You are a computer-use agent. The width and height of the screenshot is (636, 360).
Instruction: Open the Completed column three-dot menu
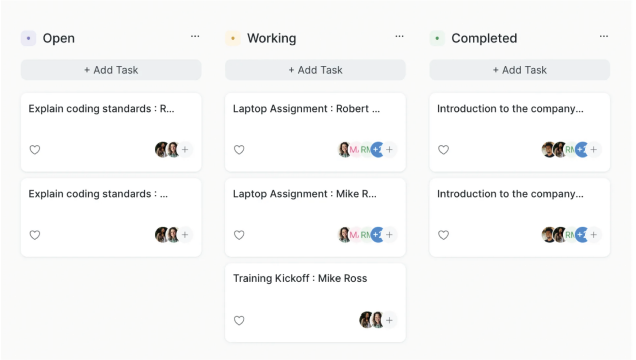pos(604,36)
